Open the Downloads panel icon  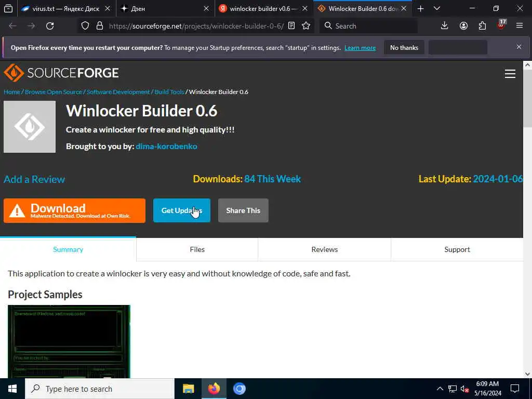[445, 26]
